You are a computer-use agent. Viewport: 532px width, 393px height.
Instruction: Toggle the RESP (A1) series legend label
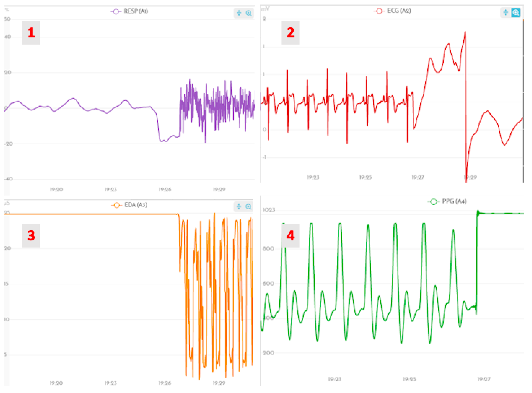point(136,11)
